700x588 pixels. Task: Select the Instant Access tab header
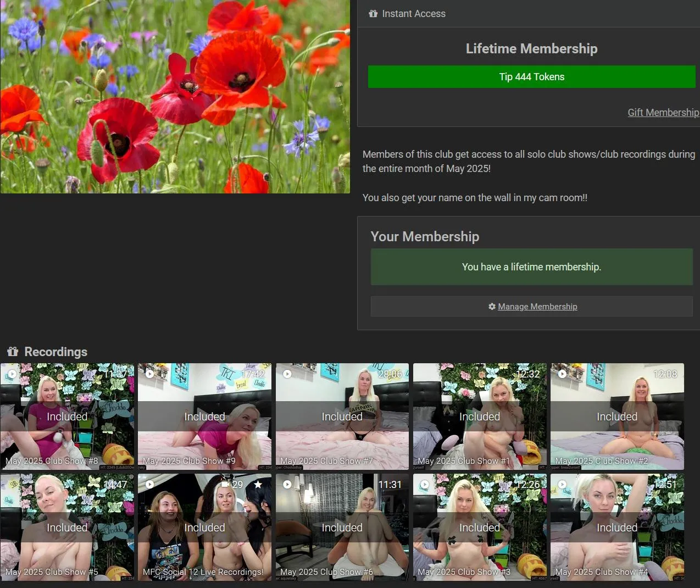pyautogui.click(x=413, y=14)
